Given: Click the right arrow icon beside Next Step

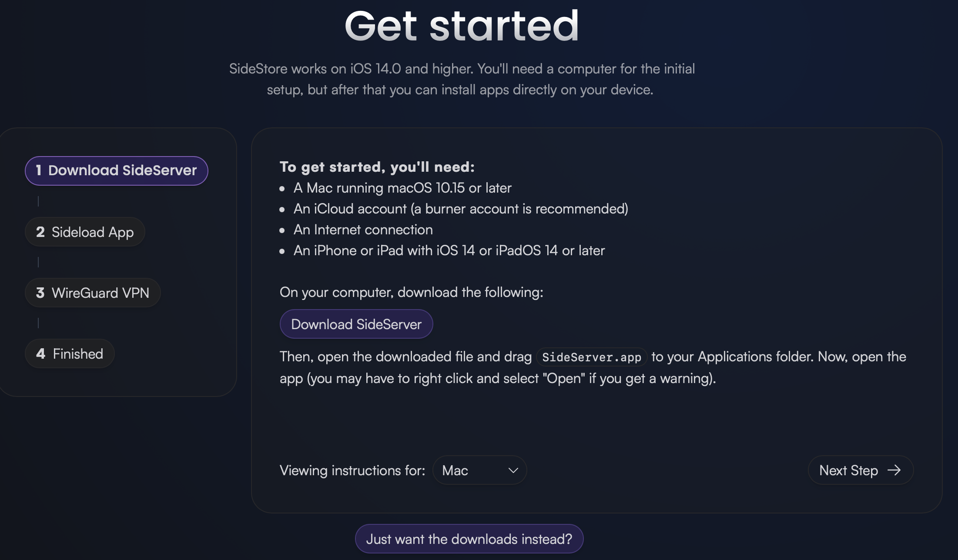Looking at the screenshot, I should 894,470.
